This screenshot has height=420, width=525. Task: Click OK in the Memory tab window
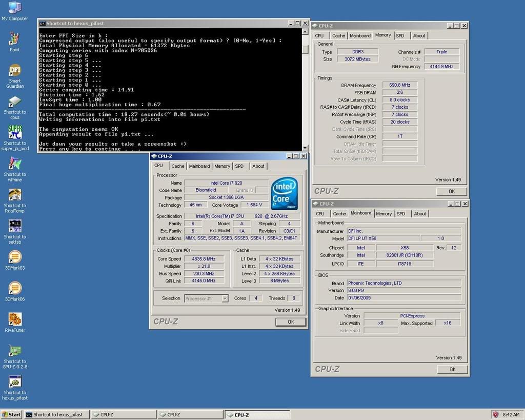click(451, 192)
